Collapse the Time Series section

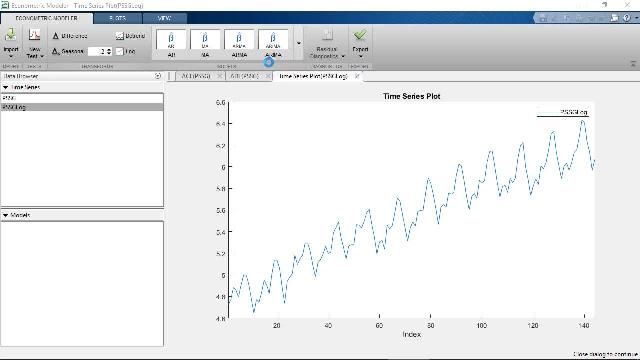[6, 87]
